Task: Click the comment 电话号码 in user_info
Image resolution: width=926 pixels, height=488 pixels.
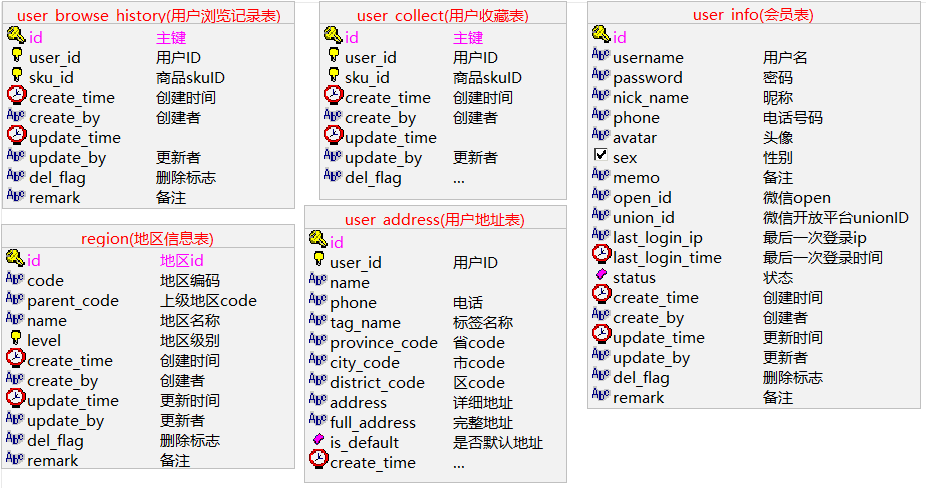Action: pos(793,118)
